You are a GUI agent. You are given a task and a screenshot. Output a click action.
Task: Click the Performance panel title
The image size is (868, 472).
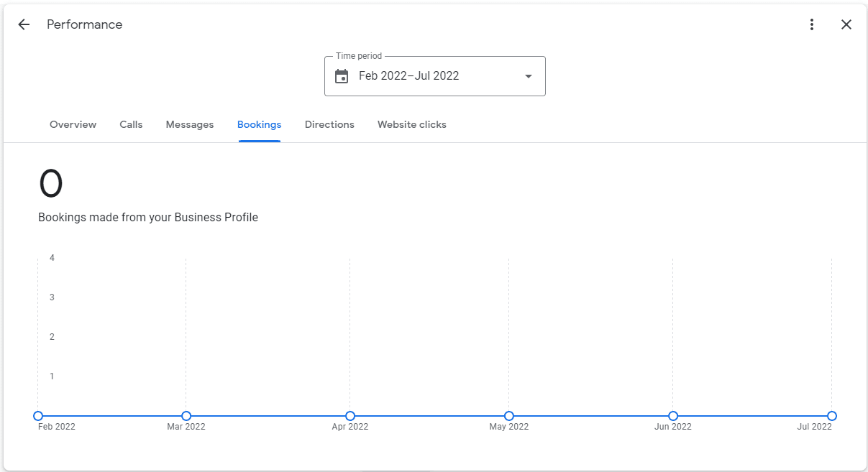point(85,24)
